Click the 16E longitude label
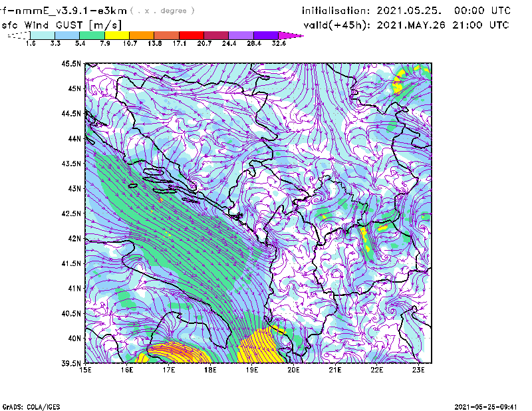Screen dimensions: 532x411 pyautogui.click(x=127, y=370)
